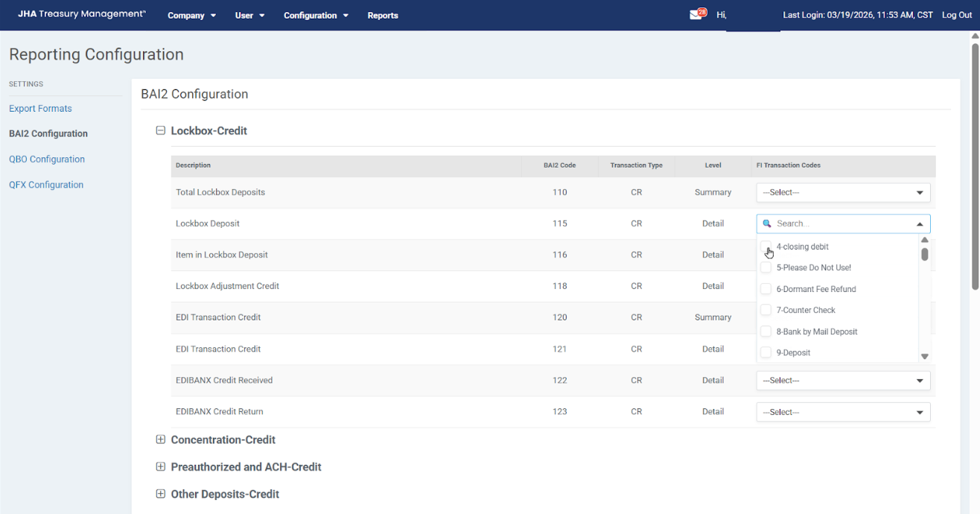The width and height of the screenshot is (980, 514).
Task: Open the Configuration menu
Action: [x=316, y=15]
